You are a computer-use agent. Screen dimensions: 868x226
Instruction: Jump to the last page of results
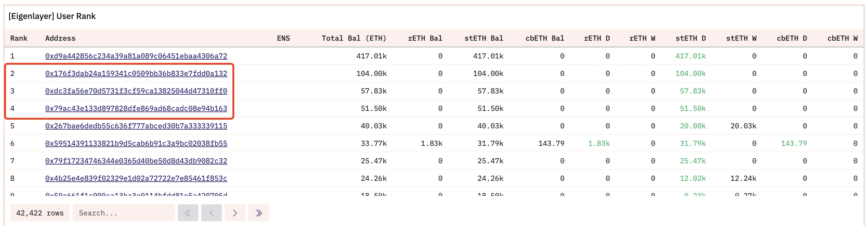259,213
